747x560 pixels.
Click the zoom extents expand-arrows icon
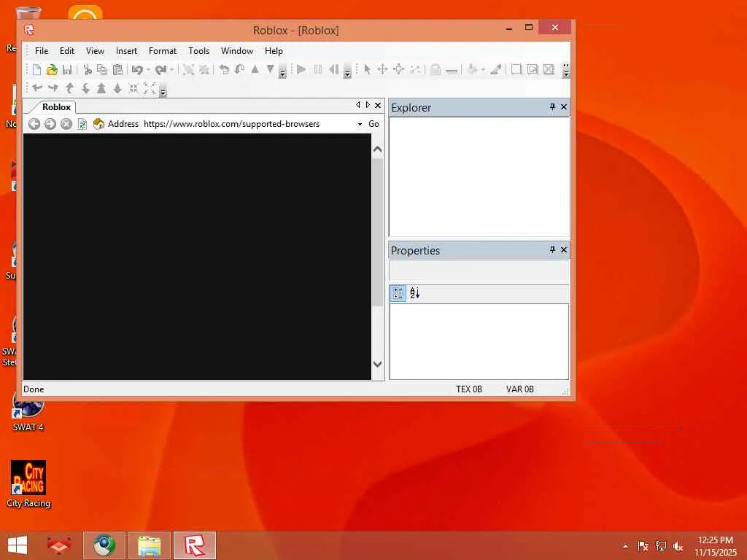coord(150,88)
